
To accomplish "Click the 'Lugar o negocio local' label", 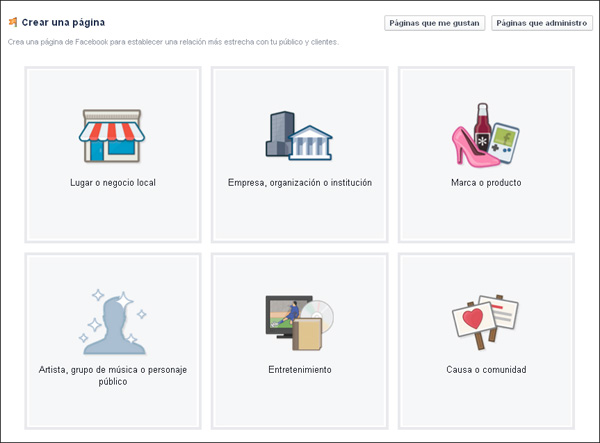I will [113, 182].
